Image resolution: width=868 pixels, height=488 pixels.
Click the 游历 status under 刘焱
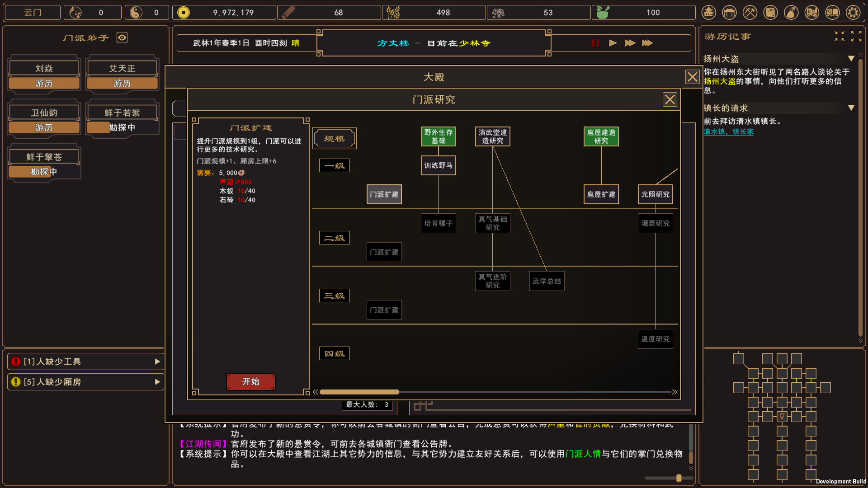43,83
